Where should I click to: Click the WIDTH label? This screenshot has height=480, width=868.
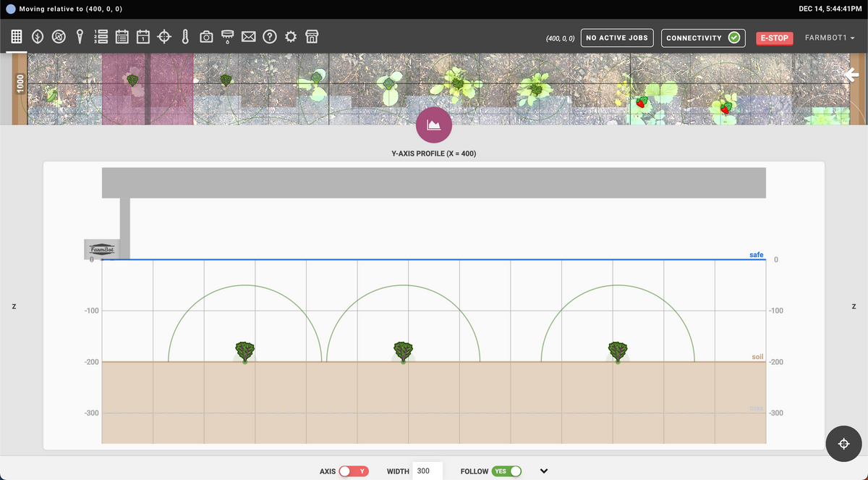point(398,471)
